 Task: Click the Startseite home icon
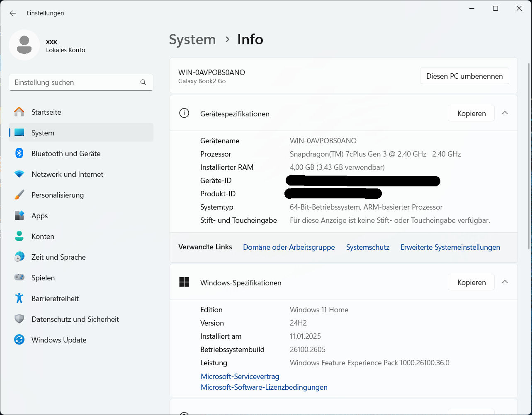click(x=19, y=112)
